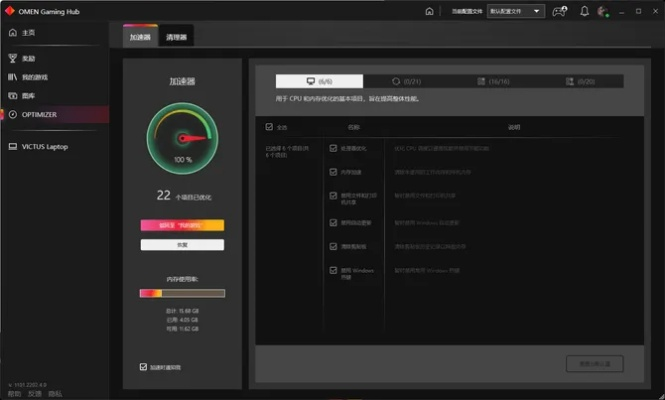Uncheck the last Windows item checkbox

(x=333, y=269)
